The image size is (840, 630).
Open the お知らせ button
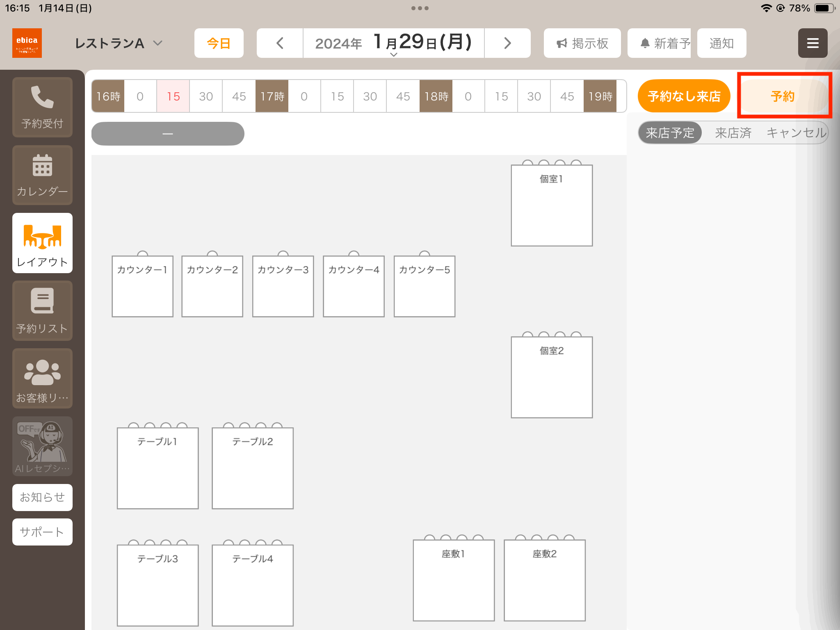point(42,497)
